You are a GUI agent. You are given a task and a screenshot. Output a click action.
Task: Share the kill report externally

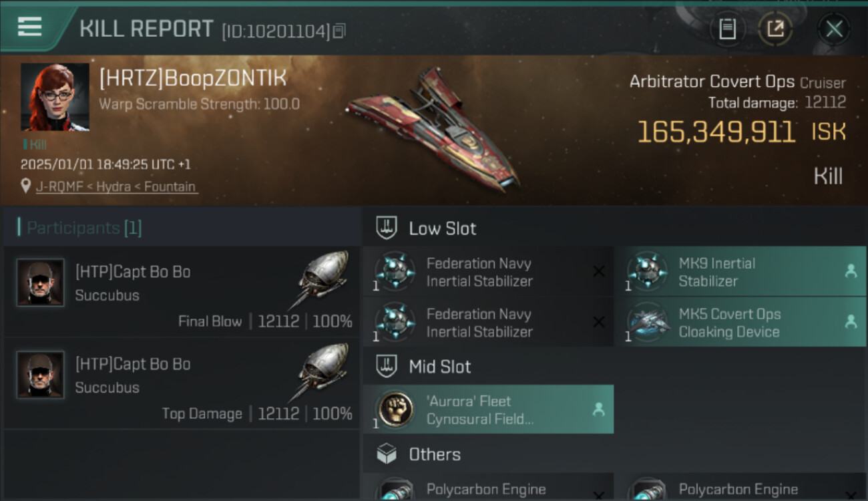click(775, 29)
